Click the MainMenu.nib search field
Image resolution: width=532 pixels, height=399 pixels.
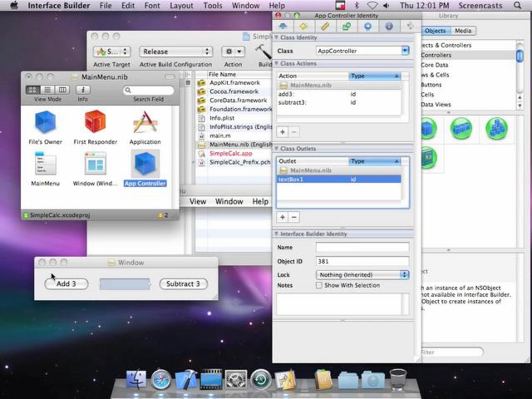(149, 90)
